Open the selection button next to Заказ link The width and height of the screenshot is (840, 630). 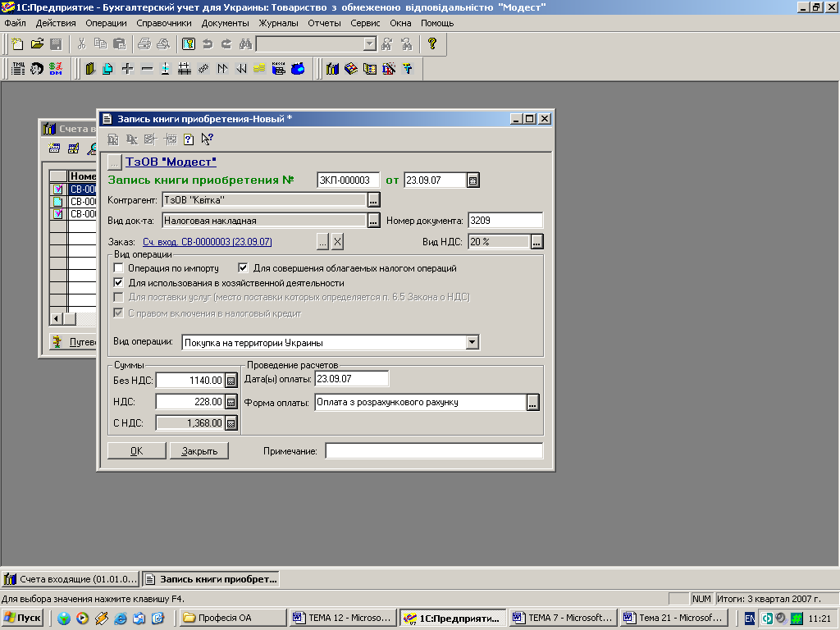(x=322, y=242)
